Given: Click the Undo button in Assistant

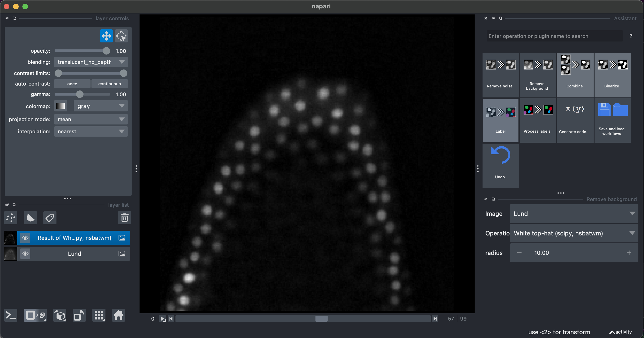Looking at the screenshot, I should coord(500,165).
